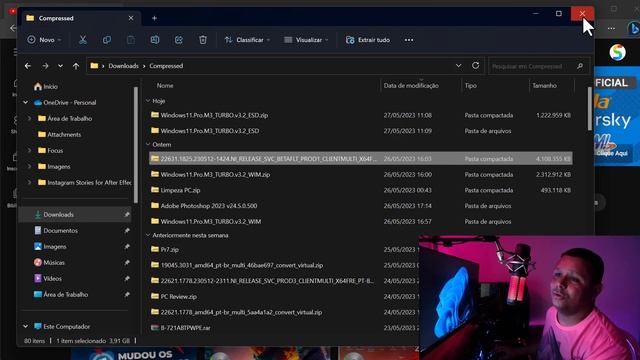
Task: Close the Compressed tab
Action: tap(131, 18)
